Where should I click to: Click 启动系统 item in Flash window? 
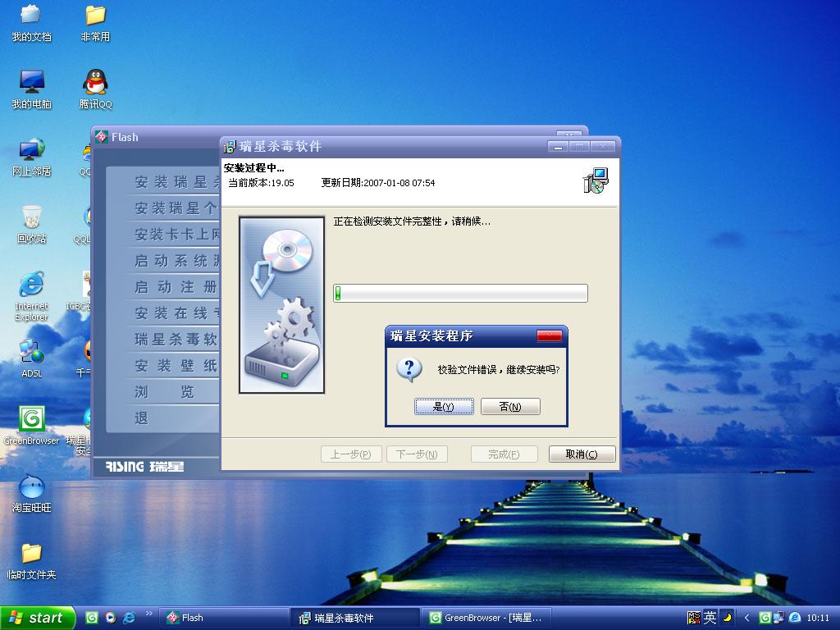177,261
